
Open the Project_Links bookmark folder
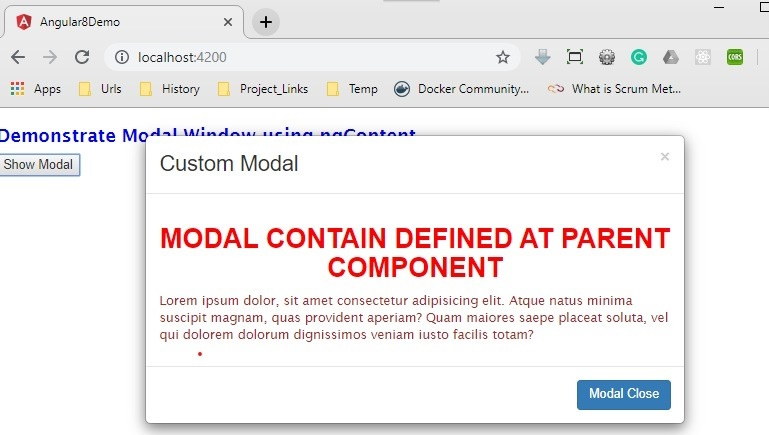click(x=263, y=89)
